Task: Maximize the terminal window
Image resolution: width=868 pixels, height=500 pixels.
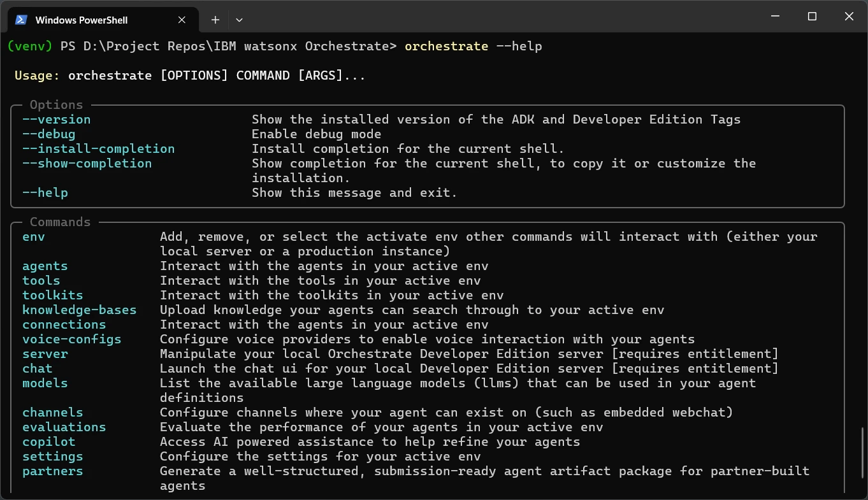Action: click(812, 17)
